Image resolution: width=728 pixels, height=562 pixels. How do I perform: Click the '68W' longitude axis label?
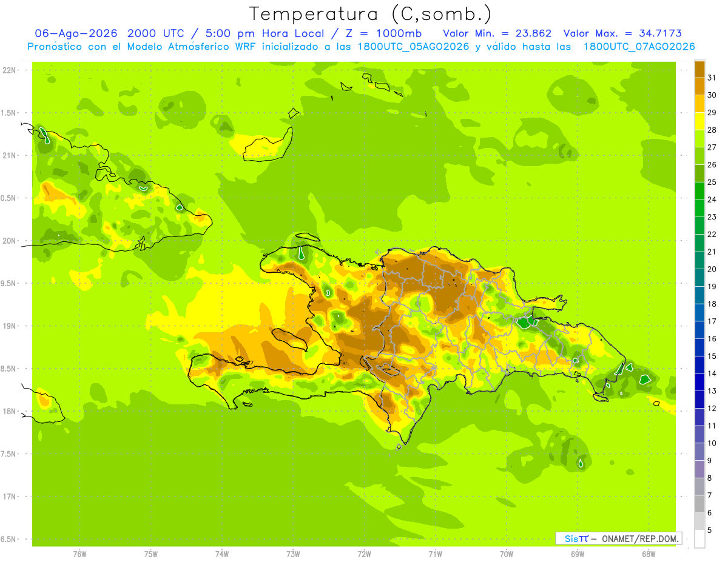[x=649, y=554]
